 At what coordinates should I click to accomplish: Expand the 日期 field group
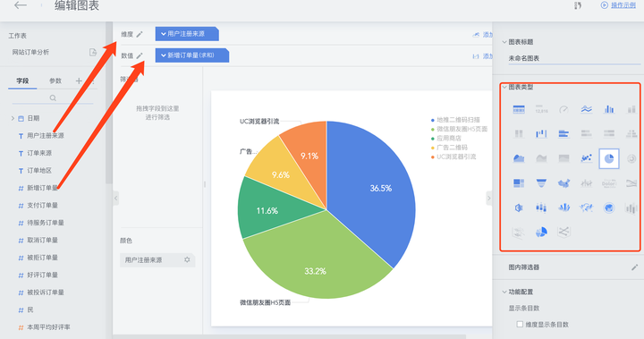[13, 118]
